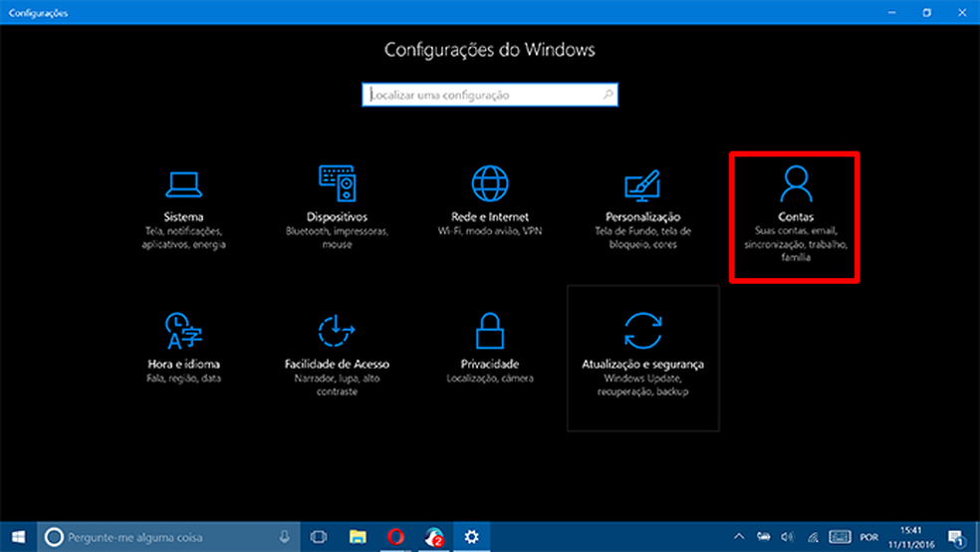
Task: Close the Configurações window
Action: point(962,13)
